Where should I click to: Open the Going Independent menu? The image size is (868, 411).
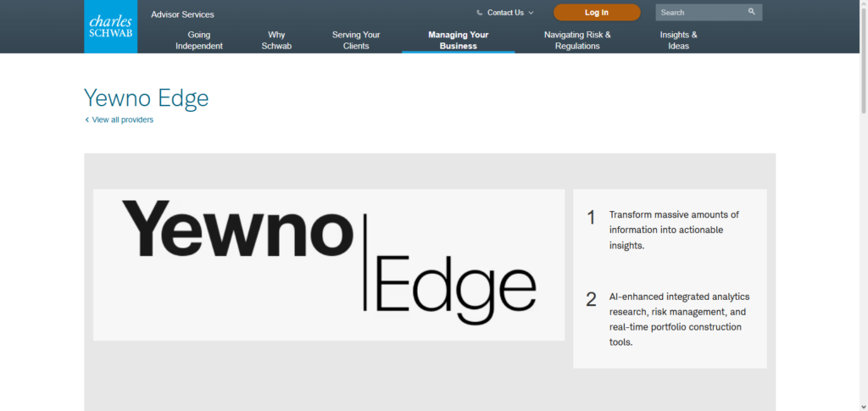[198, 41]
